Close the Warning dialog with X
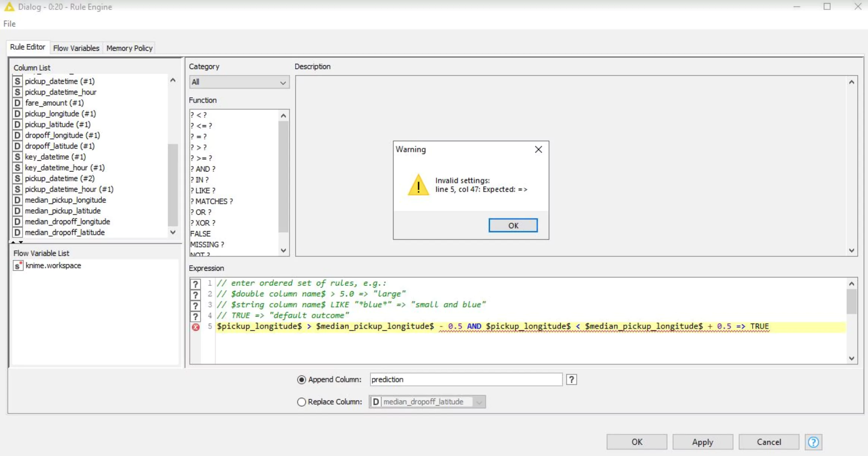Screen dimensions: 868x456 538,150
